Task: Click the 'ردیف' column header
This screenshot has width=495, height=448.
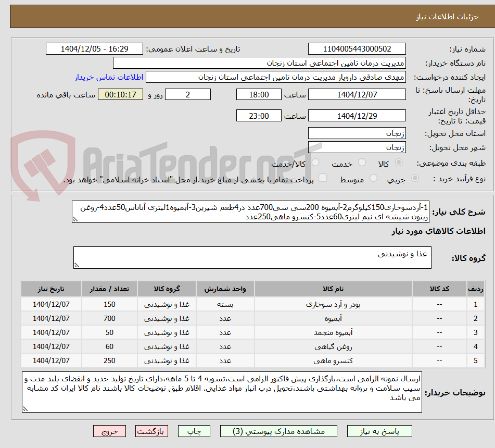Action: [475, 289]
